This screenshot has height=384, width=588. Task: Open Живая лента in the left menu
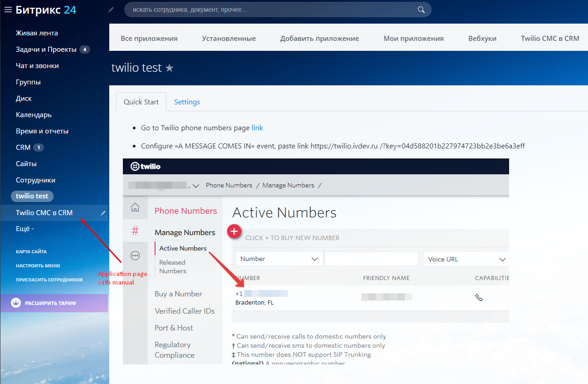coord(37,33)
